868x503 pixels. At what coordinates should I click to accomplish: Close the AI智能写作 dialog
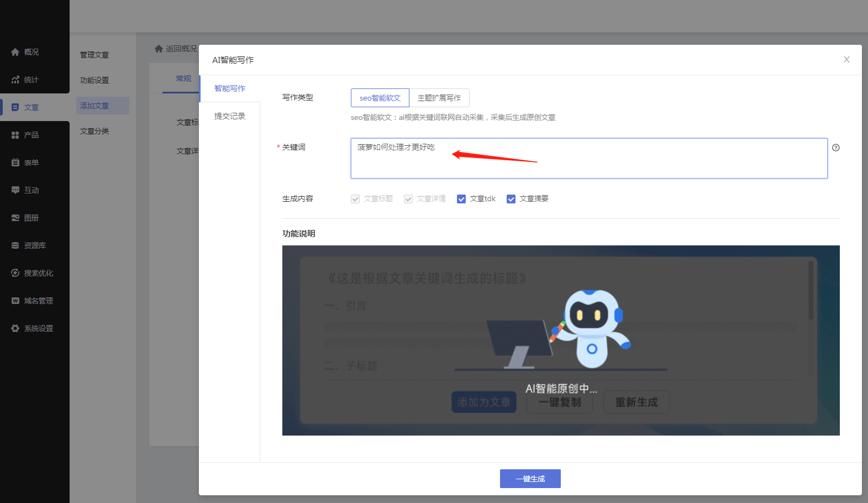[x=846, y=60]
